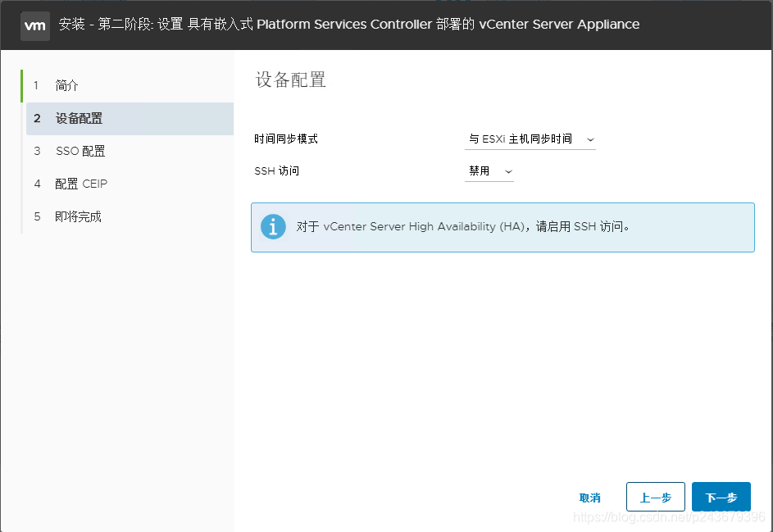Select step 5 即将完成

(x=130, y=216)
